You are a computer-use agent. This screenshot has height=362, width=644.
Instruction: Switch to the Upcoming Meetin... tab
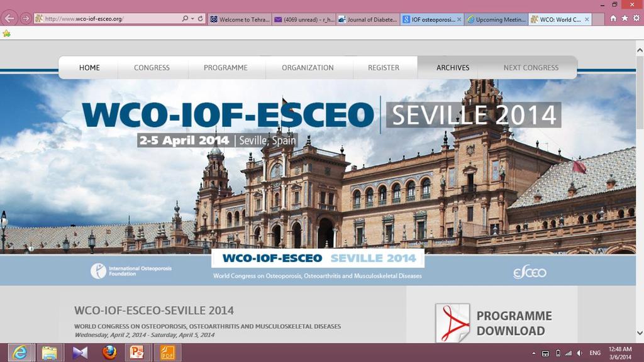point(496,19)
